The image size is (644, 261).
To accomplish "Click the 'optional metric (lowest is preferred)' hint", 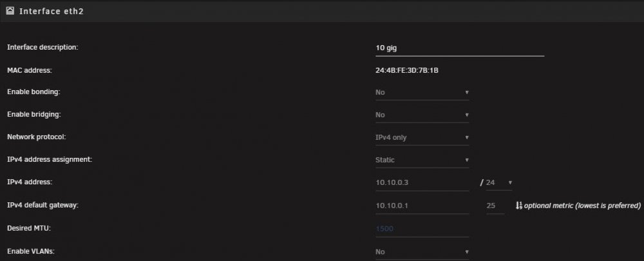I will (x=582, y=206).
